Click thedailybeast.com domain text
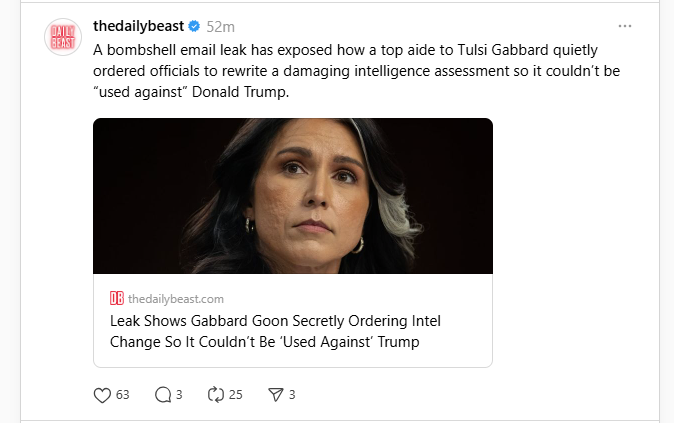This screenshot has width=674, height=423. [176, 298]
